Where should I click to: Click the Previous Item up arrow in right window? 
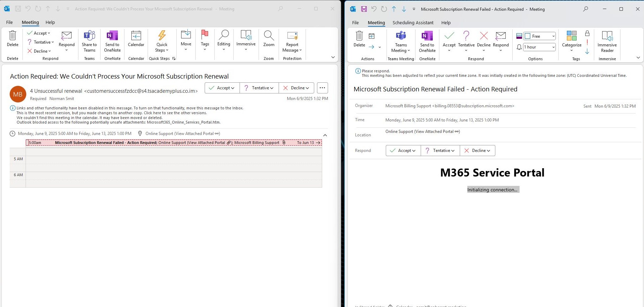[394, 9]
